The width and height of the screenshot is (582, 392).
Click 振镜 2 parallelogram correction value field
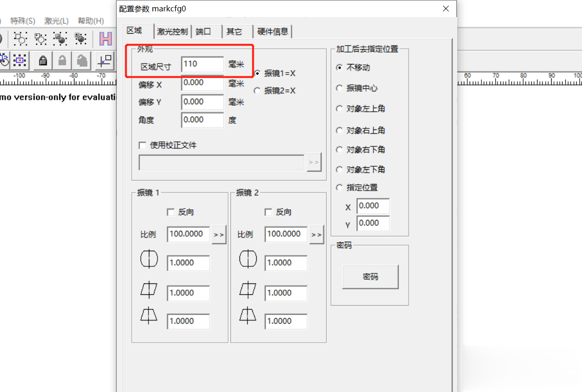coord(286,293)
